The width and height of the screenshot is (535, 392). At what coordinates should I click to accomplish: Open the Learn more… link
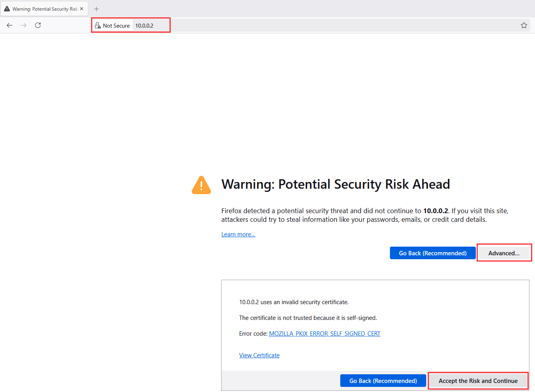238,234
